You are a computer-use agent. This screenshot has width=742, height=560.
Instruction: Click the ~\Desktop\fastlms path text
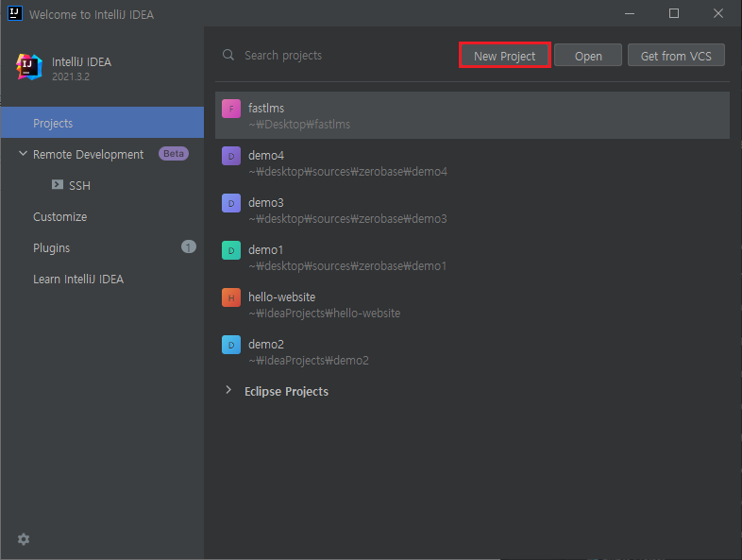299,125
